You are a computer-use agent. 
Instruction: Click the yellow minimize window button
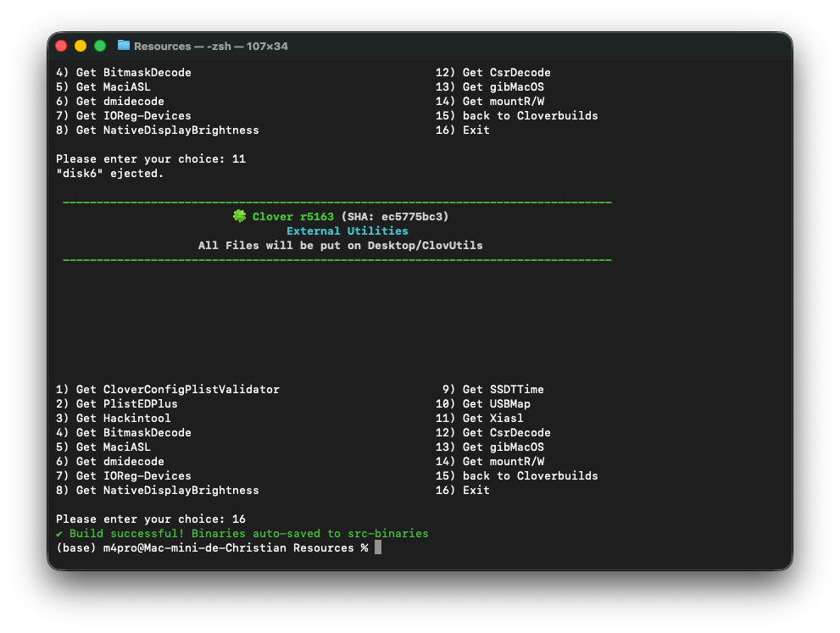81,46
